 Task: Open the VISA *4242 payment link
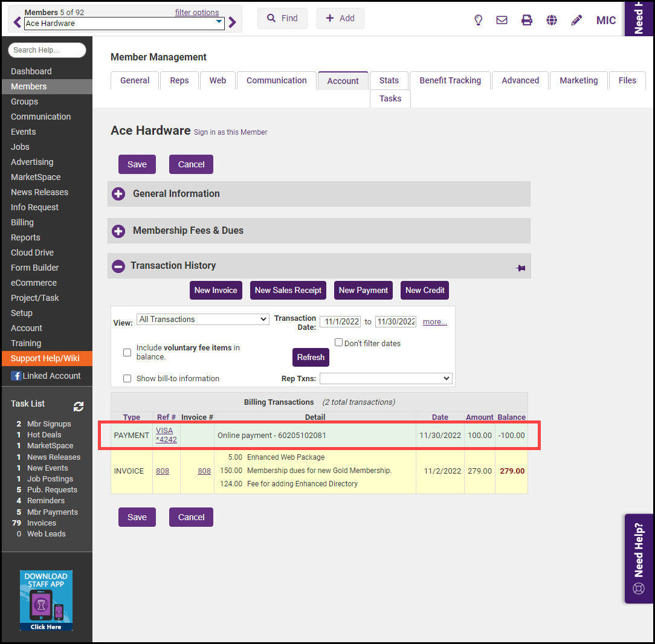pos(166,435)
